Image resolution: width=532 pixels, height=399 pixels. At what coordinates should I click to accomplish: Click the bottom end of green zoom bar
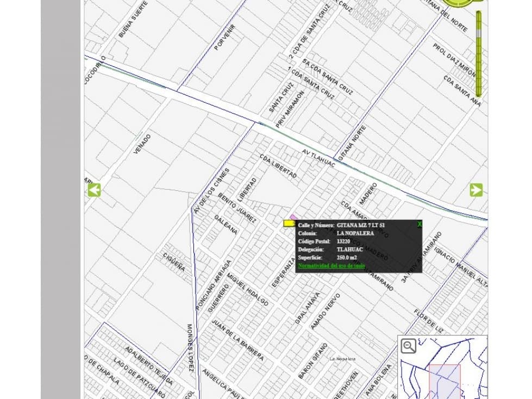click(x=478, y=93)
